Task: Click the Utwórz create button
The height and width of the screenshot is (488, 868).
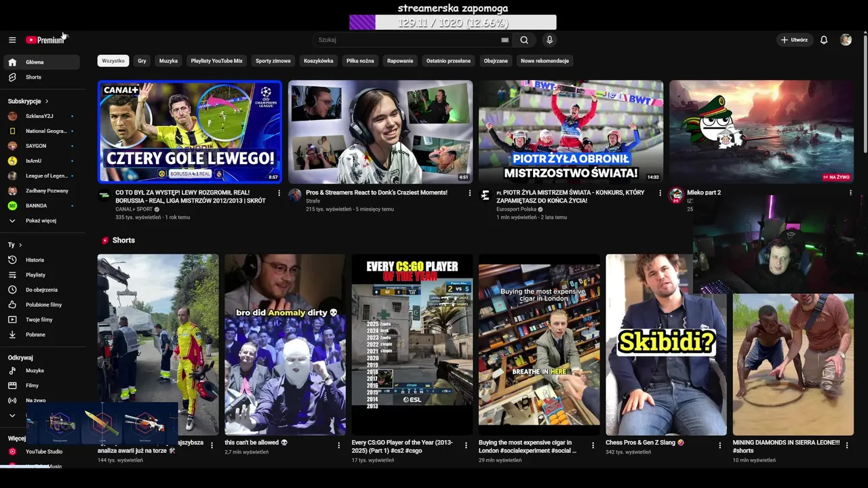Action: (x=794, y=40)
